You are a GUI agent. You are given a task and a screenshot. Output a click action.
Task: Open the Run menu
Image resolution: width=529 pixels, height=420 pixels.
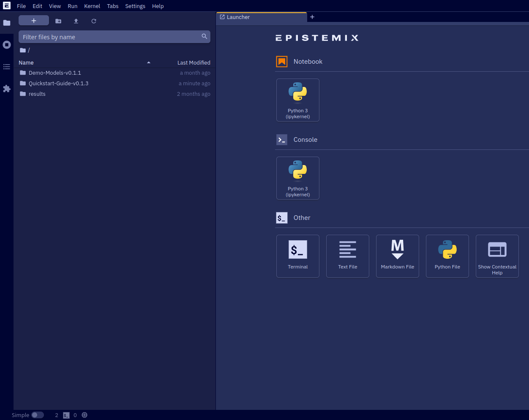[x=73, y=6]
